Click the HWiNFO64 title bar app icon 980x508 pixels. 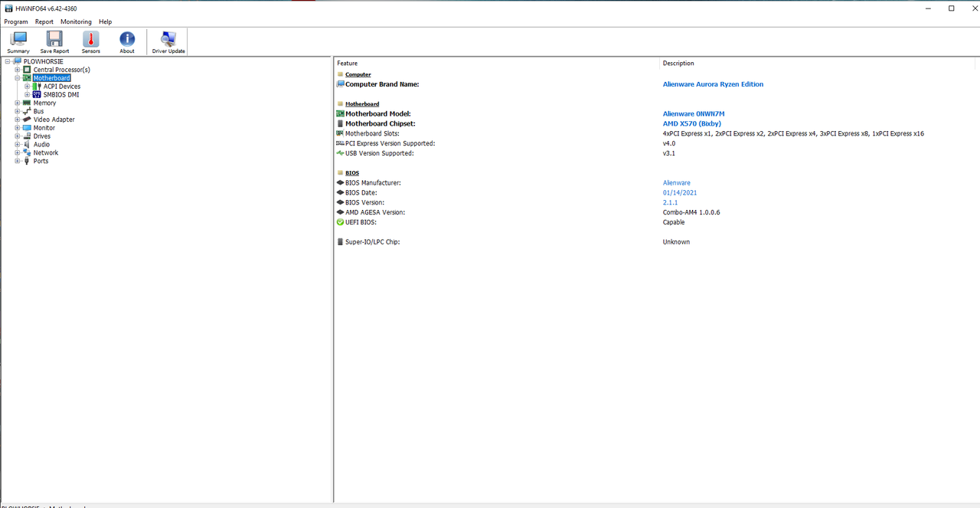point(8,8)
